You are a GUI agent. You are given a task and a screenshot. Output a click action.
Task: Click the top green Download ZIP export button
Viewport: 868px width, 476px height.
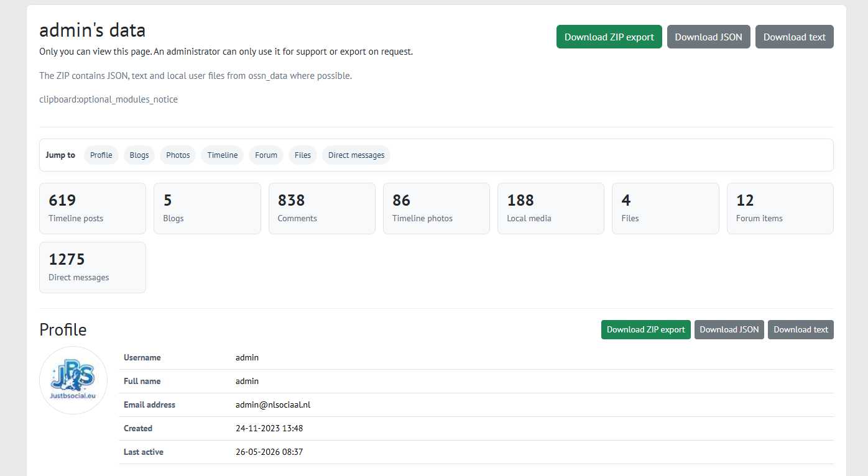609,37
